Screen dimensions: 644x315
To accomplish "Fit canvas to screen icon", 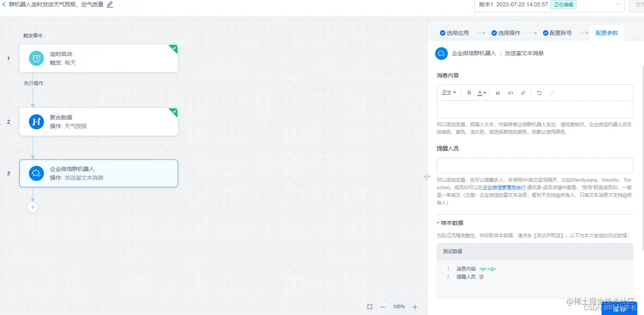I will tap(370, 307).
